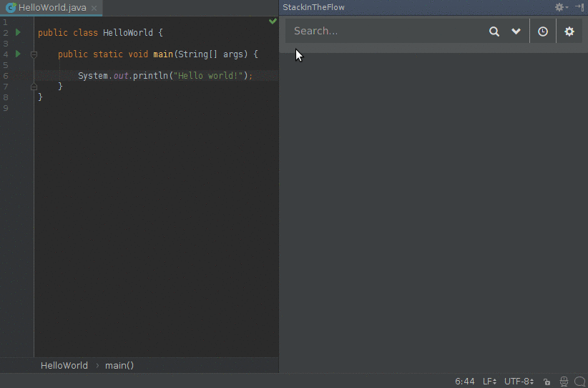Click the closing fold marker of main method
Image resolution: width=588 pixels, height=388 pixels.
34,87
